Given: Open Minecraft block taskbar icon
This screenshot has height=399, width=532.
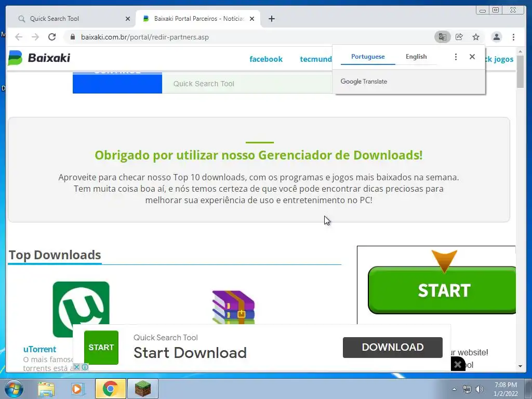Looking at the screenshot, I should 143,389.
